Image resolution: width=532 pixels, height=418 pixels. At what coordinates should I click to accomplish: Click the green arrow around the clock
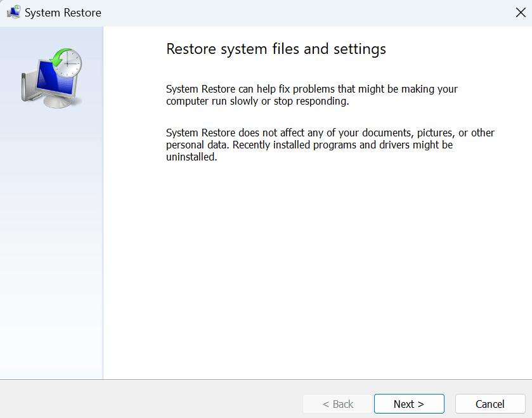point(57,60)
